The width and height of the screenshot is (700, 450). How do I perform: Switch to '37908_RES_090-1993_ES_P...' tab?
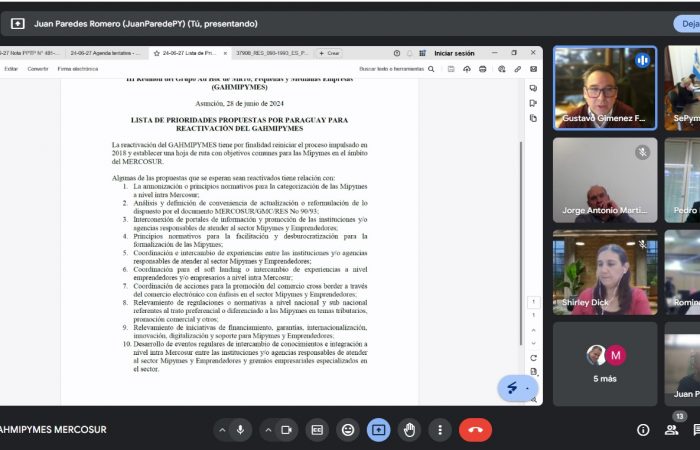[x=272, y=53]
